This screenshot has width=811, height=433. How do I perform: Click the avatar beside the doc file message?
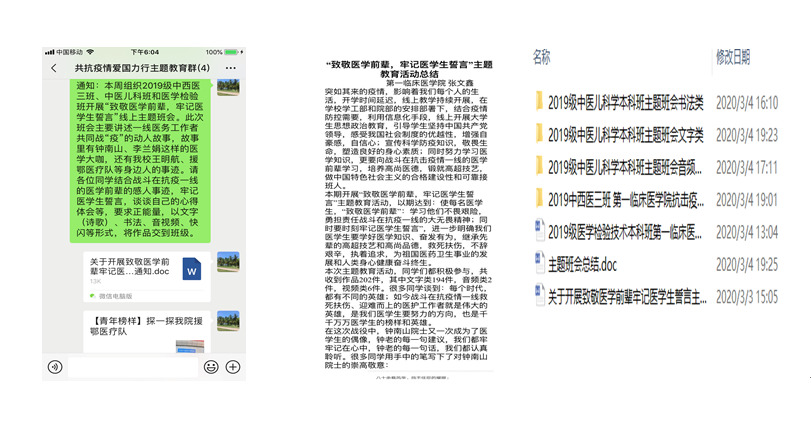click(228, 262)
